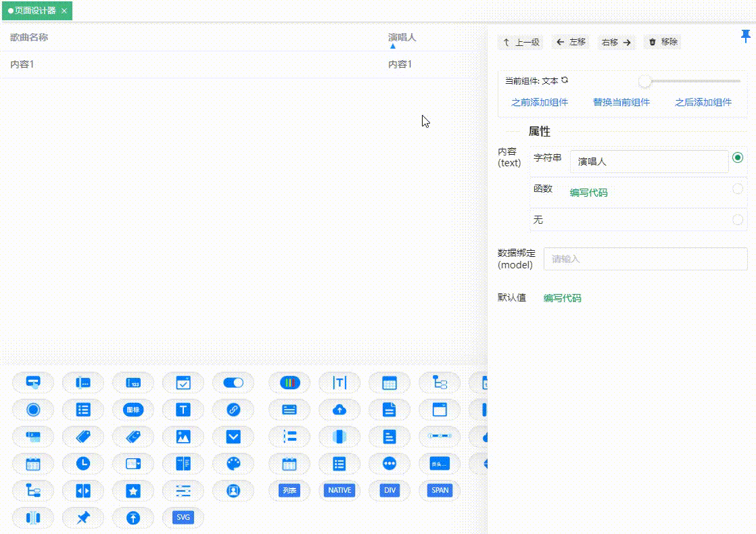Select the 无 radio option for 内容
The width and height of the screenshot is (756, 534).
tap(738, 219)
